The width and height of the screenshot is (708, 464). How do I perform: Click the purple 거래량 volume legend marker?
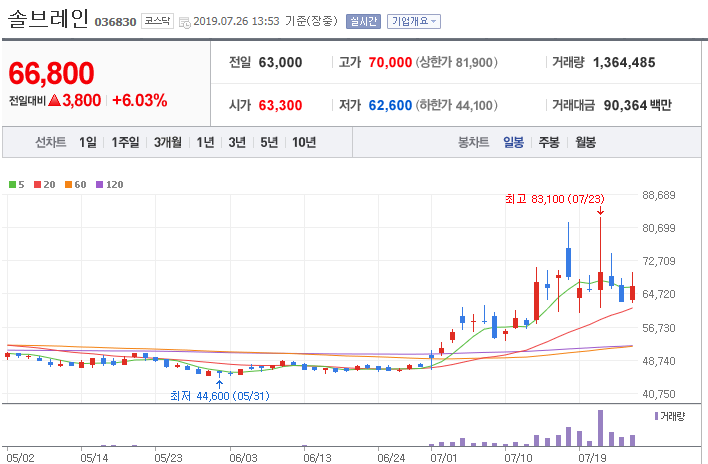(656, 416)
